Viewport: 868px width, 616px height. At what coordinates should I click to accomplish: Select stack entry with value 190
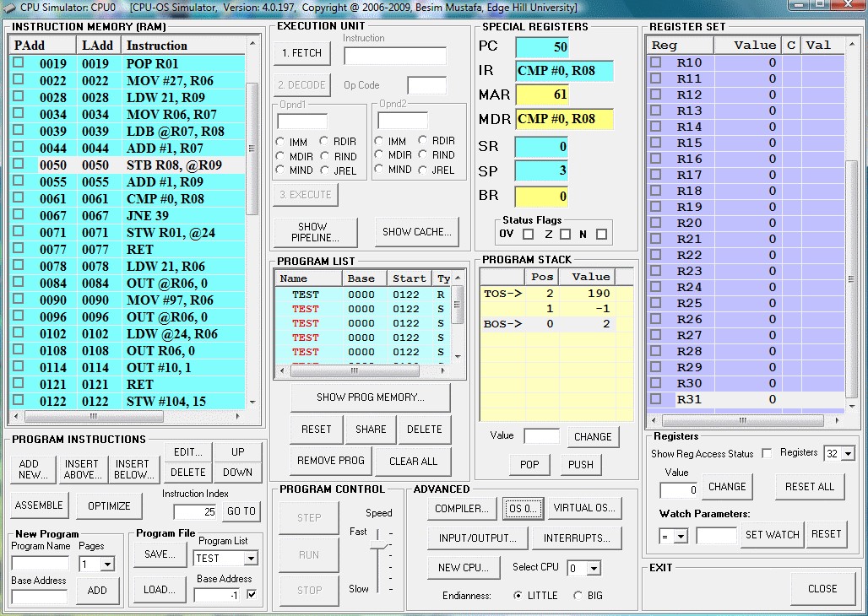coord(556,294)
